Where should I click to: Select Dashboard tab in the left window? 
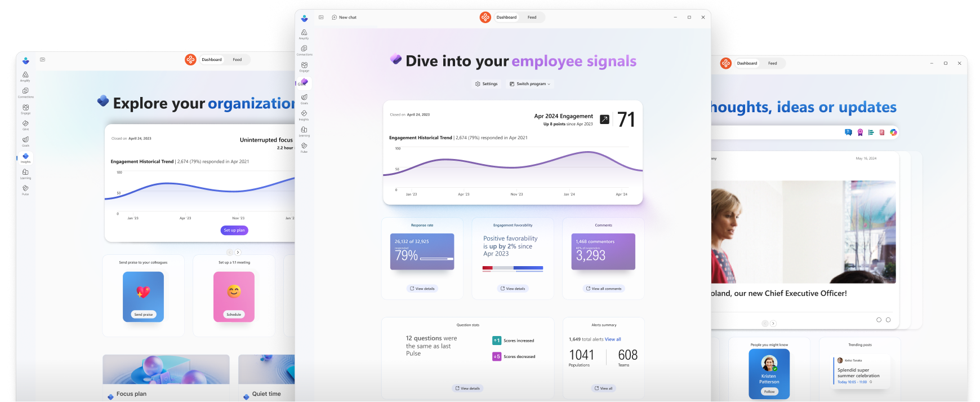tap(212, 59)
